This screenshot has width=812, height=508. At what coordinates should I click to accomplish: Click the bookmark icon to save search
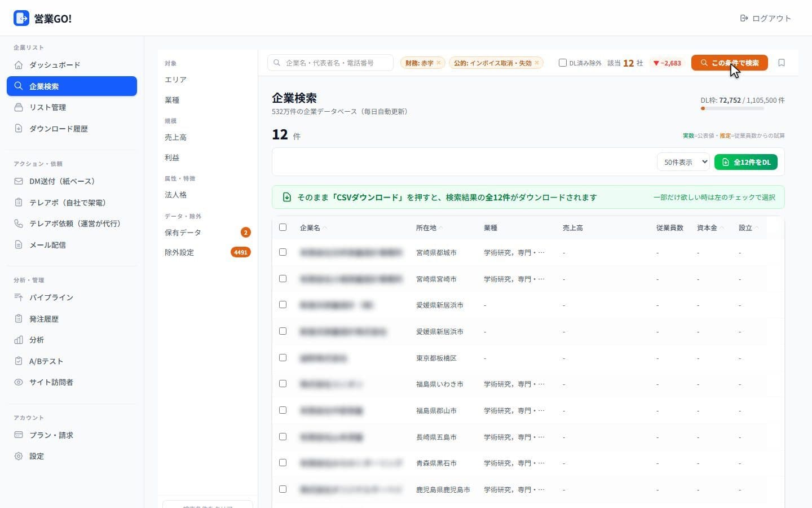point(782,63)
